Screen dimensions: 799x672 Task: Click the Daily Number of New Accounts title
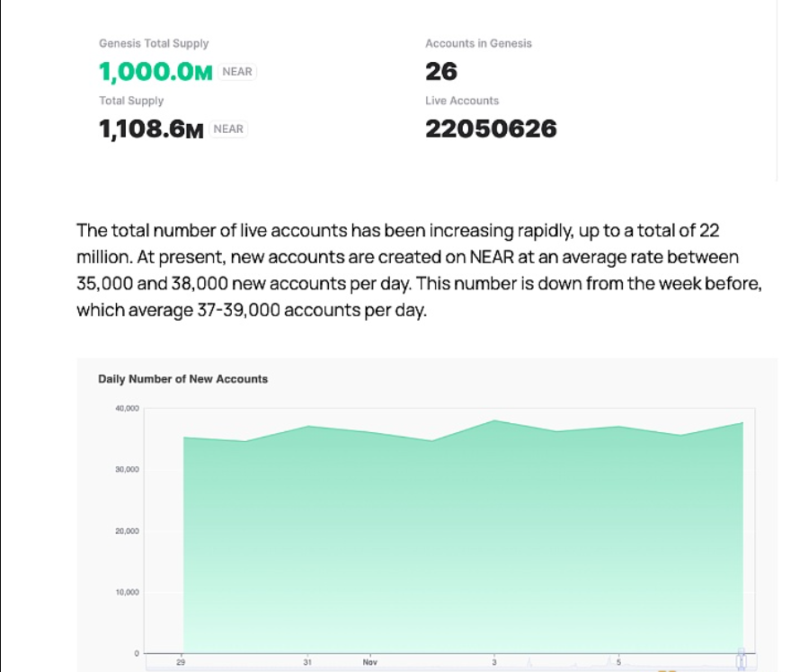click(182, 379)
